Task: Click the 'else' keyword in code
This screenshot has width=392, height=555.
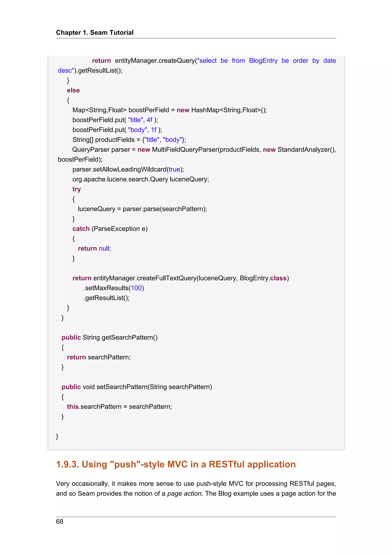Action: 73,90
